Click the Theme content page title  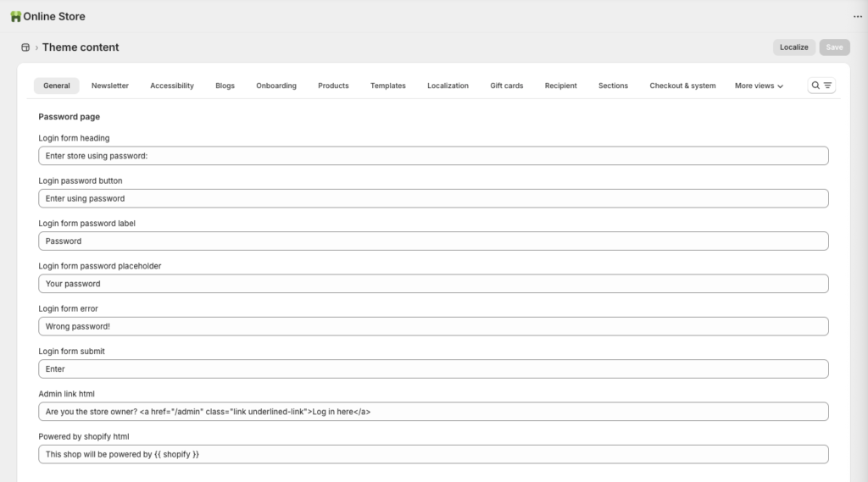pyautogui.click(x=81, y=47)
